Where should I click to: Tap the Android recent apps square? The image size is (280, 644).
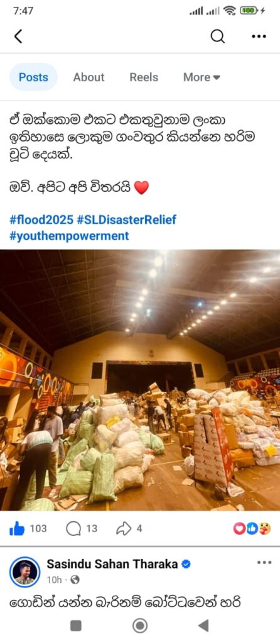click(76, 626)
